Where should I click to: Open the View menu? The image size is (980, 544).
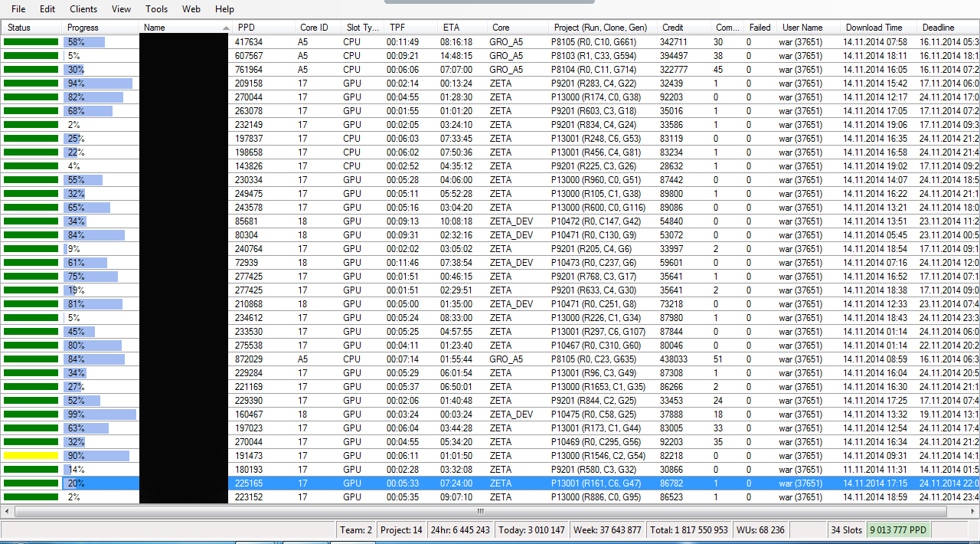[x=121, y=9]
